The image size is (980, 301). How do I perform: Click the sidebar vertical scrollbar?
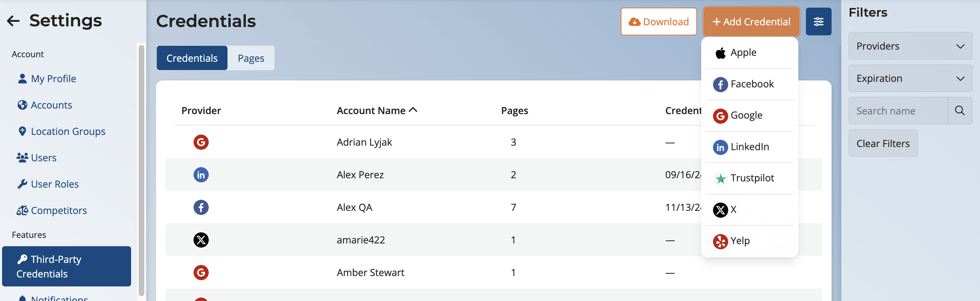(141, 170)
